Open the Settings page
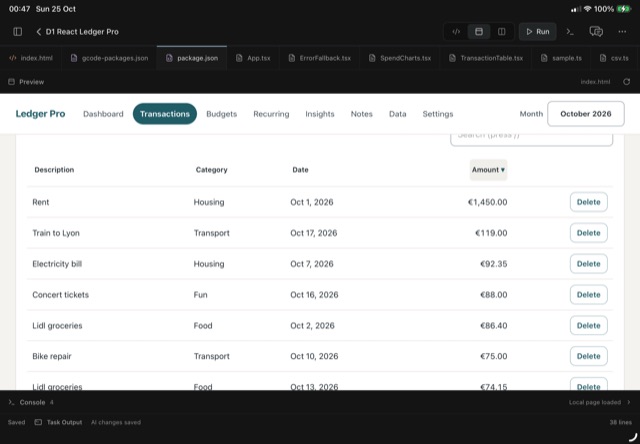This screenshot has height=444, width=640. 438,114
